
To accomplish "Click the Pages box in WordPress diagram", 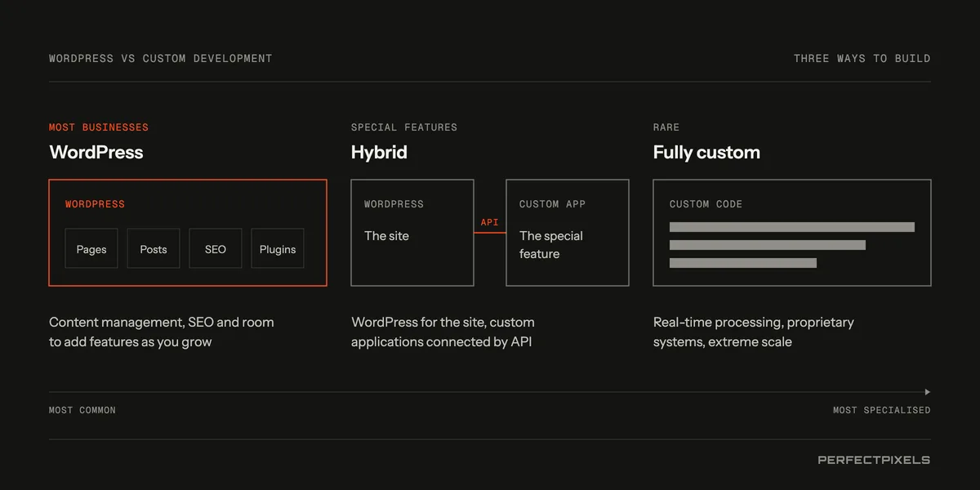I will point(91,248).
